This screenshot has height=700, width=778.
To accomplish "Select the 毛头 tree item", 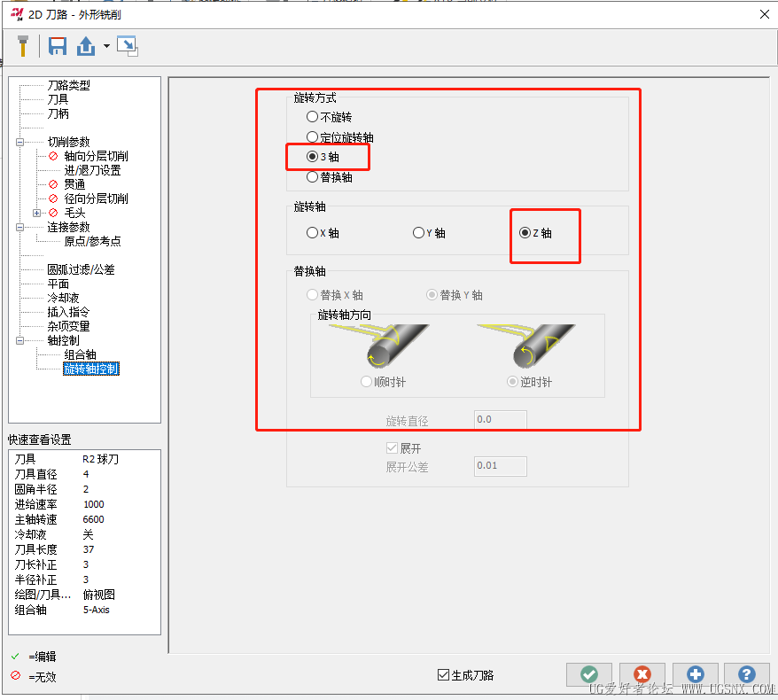I will [x=74, y=213].
